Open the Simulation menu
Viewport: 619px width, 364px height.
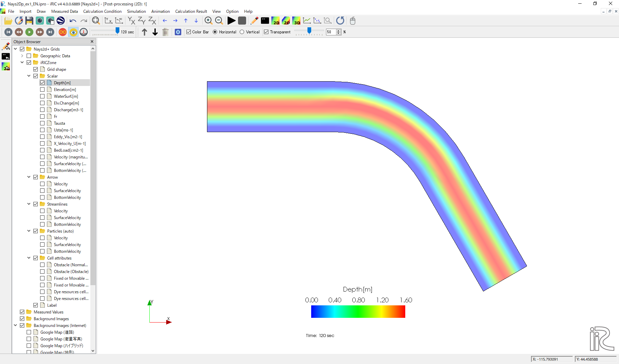[136, 11]
